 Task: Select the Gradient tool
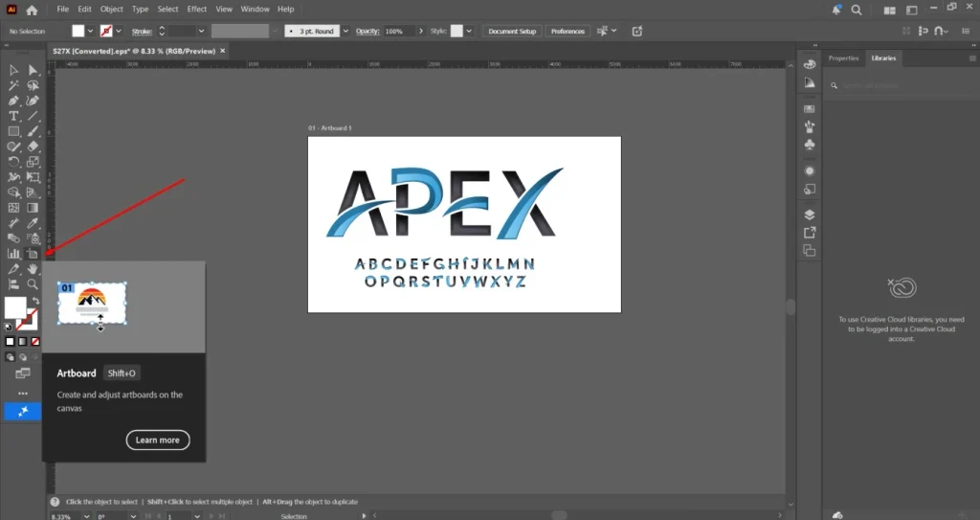click(x=33, y=208)
